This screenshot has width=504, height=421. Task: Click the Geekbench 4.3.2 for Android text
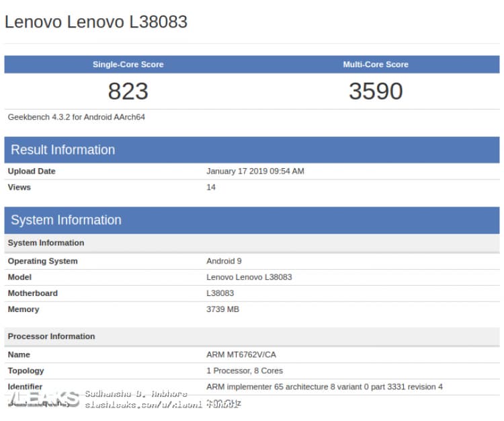[x=77, y=117]
